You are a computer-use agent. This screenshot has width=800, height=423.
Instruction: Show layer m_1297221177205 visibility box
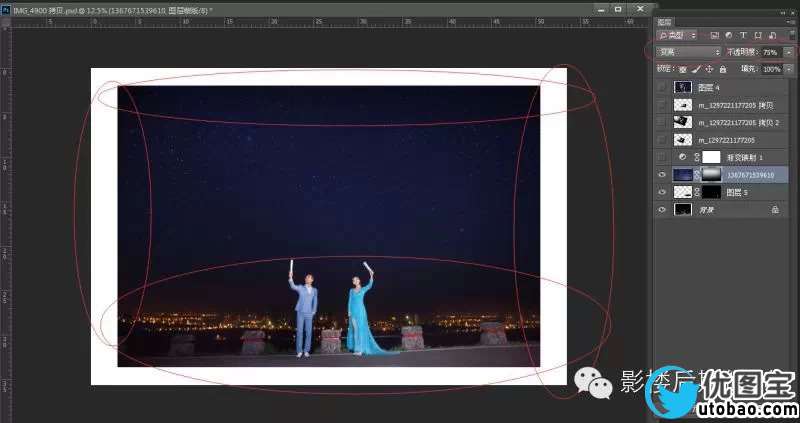click(x=662, y=140)
